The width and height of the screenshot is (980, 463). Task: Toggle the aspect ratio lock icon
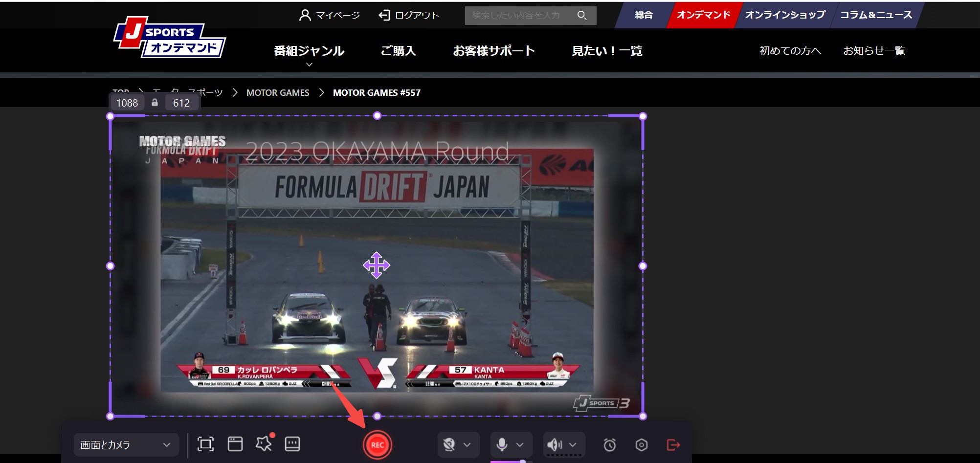click(155, 102)
